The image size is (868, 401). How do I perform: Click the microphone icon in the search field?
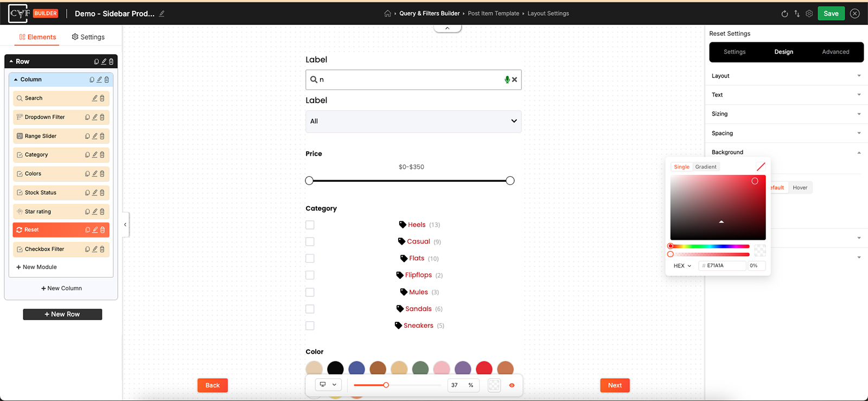tap(507, 80)
